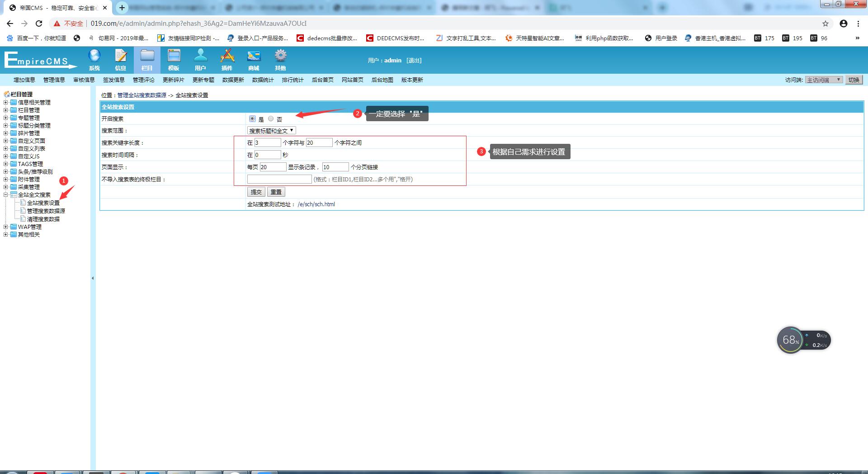This screenshot has height=474, width=868.
Task: Expand WAP管理 tree node
Action: click(x=6, y=227)
